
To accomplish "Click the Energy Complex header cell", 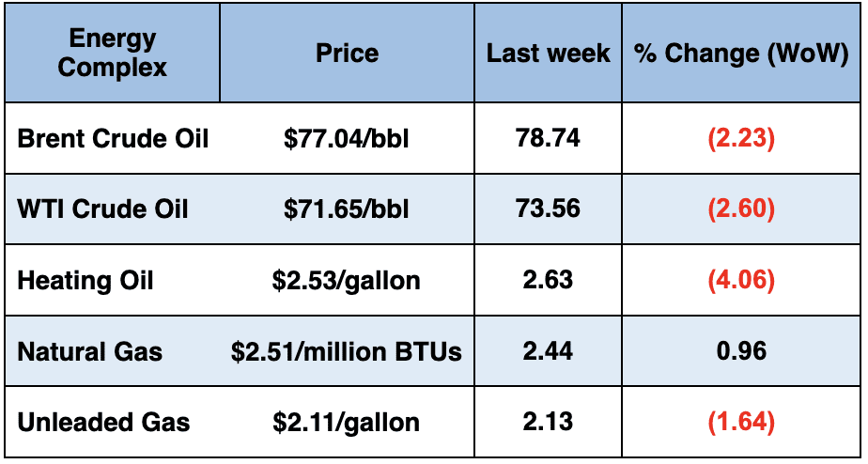I will [111, 53].
